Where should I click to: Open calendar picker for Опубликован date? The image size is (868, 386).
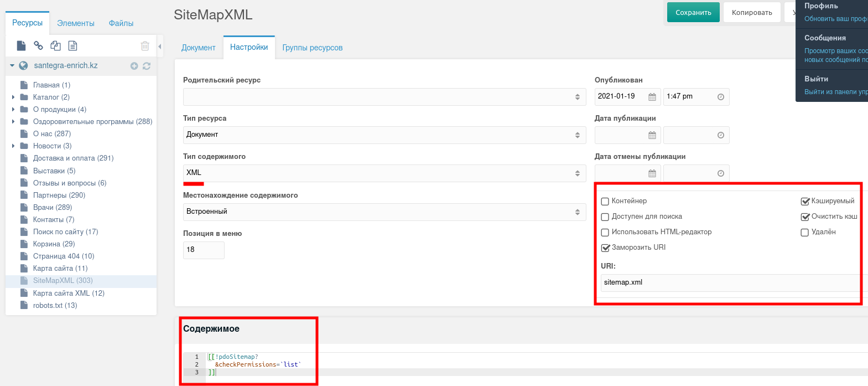652,97
